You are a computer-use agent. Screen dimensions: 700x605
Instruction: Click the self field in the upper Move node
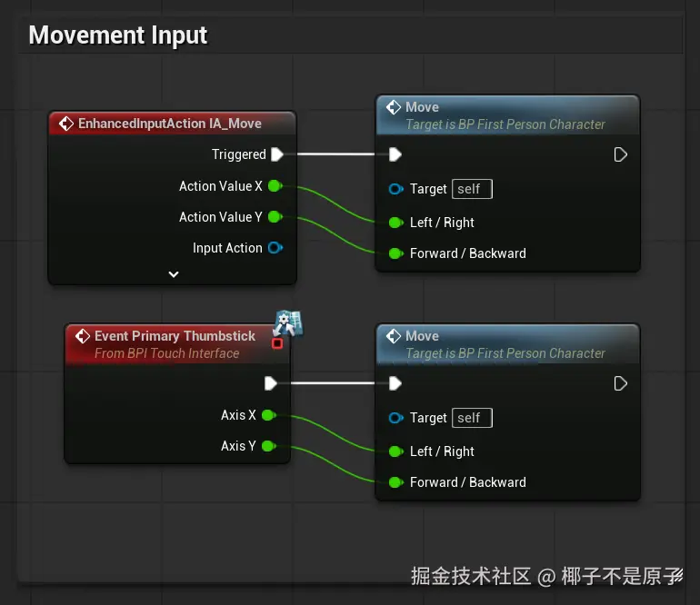[472, 189]
